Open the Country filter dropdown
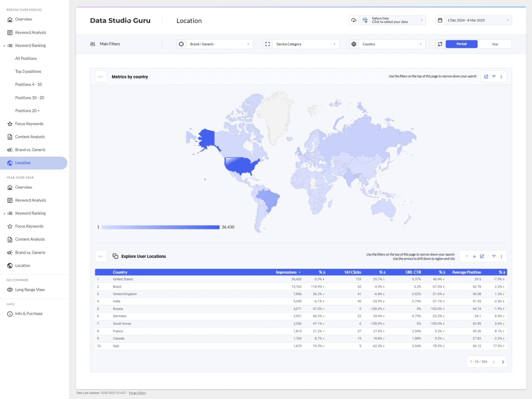Screen dimensions: 532x399 coord(392,44)
